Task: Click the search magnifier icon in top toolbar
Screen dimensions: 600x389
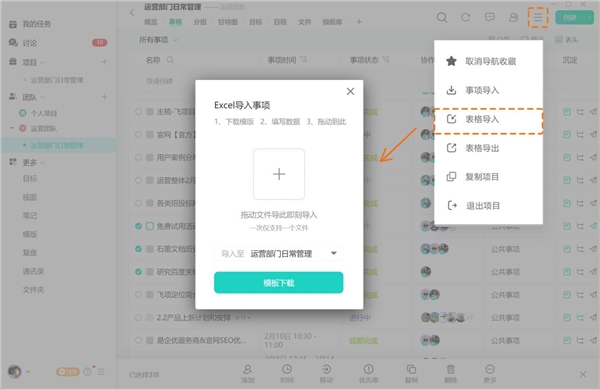Action: click(442, 17)
